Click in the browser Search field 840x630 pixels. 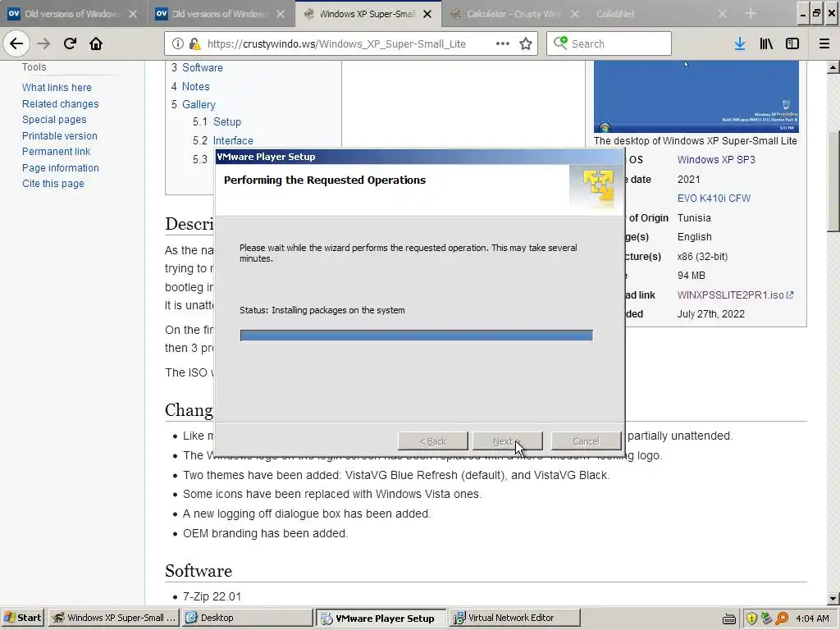[x=609, y=43]
